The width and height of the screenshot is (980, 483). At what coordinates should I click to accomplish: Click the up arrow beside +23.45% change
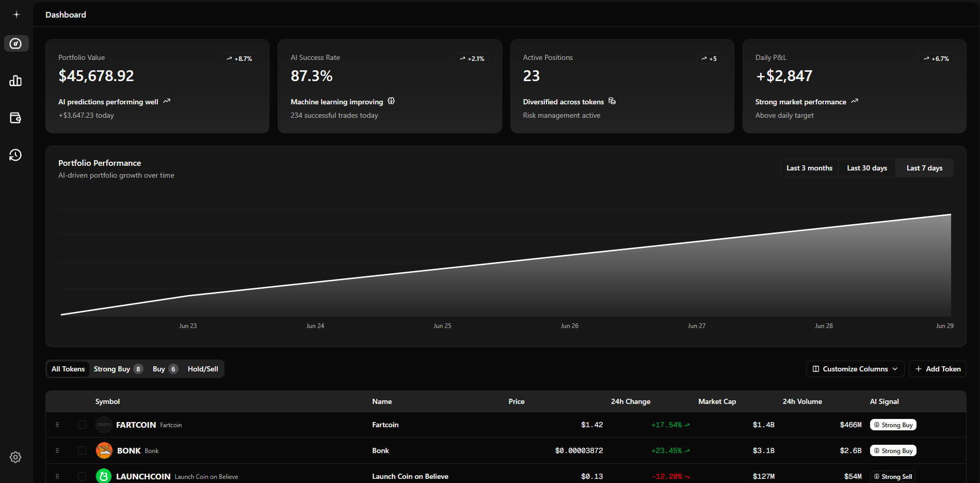tap(687, 451)
